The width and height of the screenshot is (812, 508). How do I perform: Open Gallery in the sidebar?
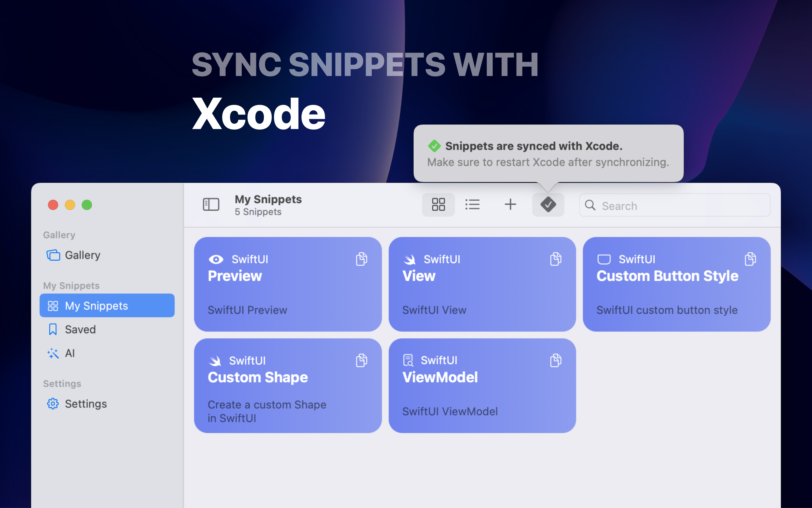[107, 255]
